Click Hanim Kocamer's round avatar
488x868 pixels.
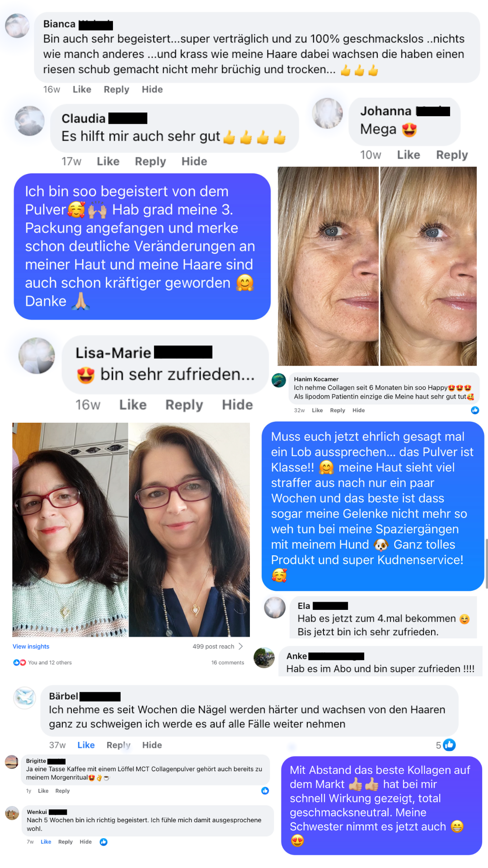point(279,380)
